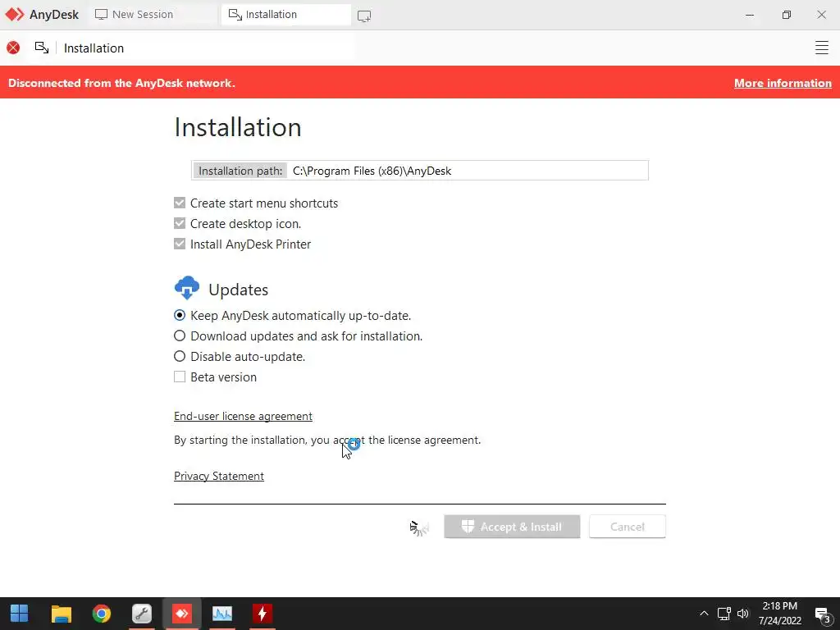Image resolution: width=840 pixels, height=630 pixels.
Task: Open the notification center icon
Action: (822, 614)
